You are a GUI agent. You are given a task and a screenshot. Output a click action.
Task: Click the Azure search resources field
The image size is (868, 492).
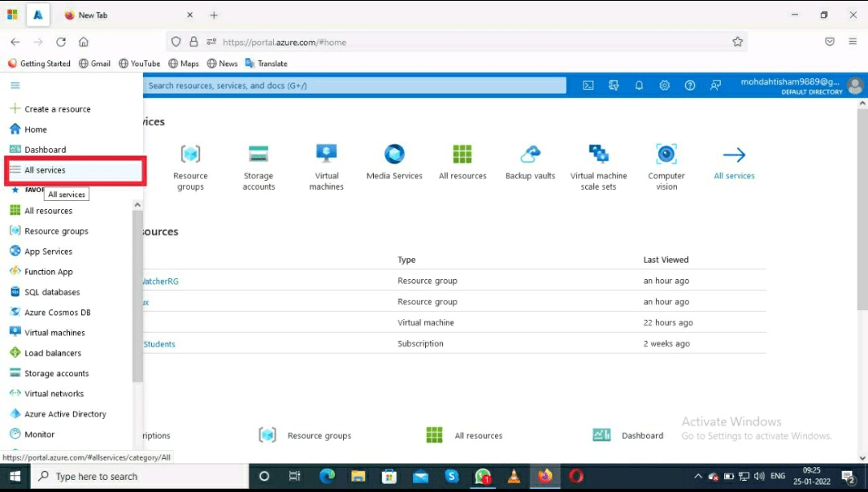[354, 85]
